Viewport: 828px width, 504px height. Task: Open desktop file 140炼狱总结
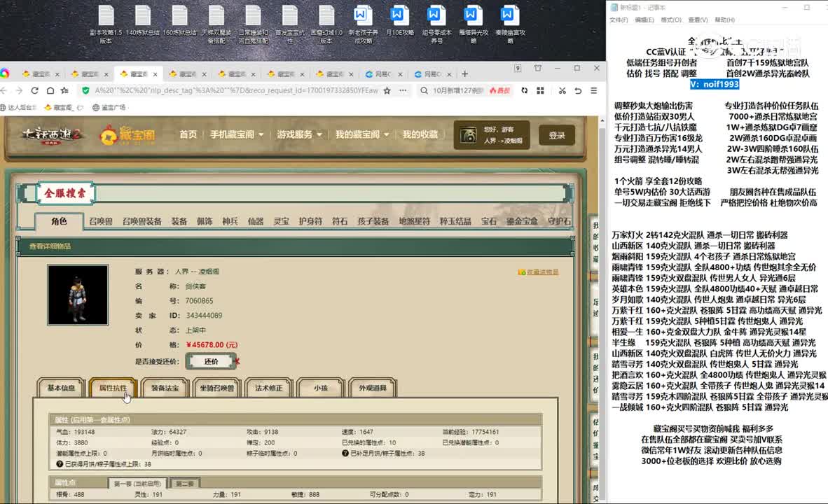click(143, 22)
